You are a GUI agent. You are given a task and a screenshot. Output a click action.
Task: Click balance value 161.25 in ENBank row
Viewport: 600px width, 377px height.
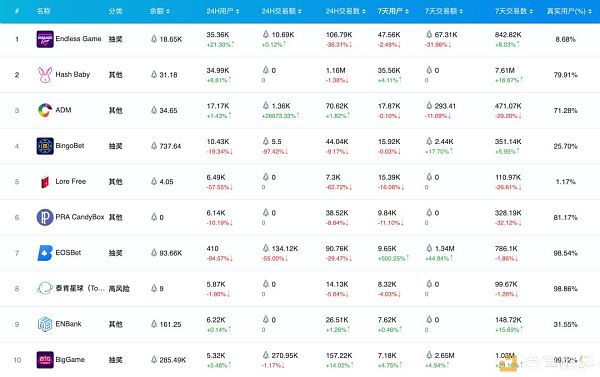point(170,324)
